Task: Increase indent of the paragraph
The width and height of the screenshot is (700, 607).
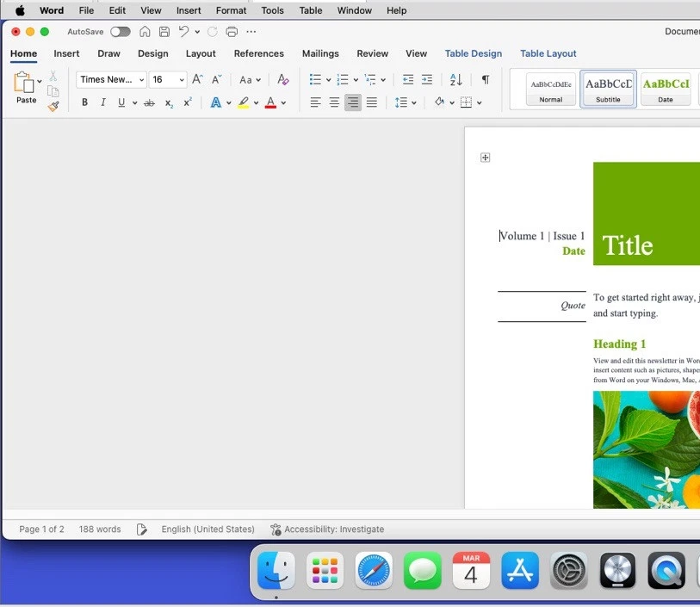Action: [427, 79]
